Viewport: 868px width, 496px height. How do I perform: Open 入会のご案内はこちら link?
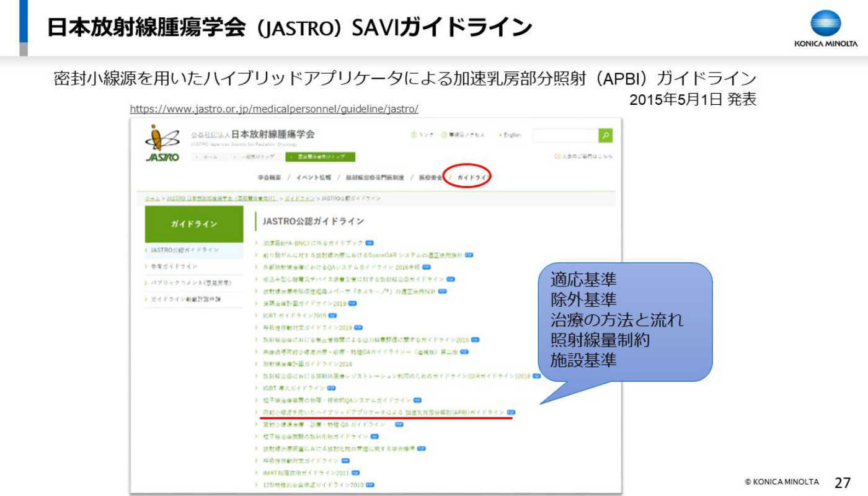coord(583,157)
